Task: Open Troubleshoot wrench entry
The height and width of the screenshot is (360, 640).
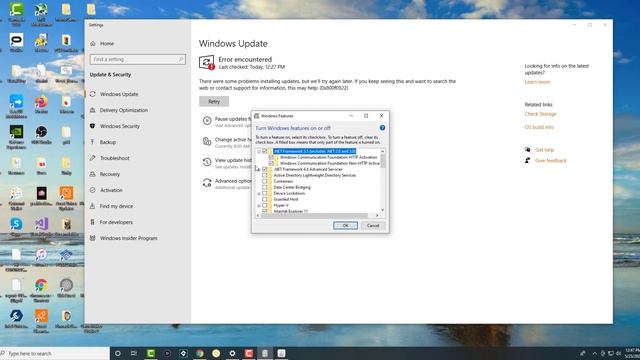Action: 114,158
